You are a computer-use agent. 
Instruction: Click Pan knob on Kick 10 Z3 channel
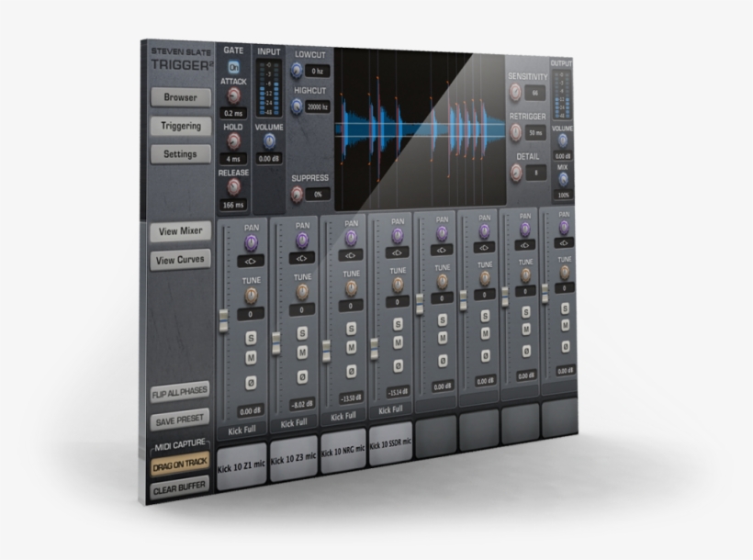(x=302, y=241)
